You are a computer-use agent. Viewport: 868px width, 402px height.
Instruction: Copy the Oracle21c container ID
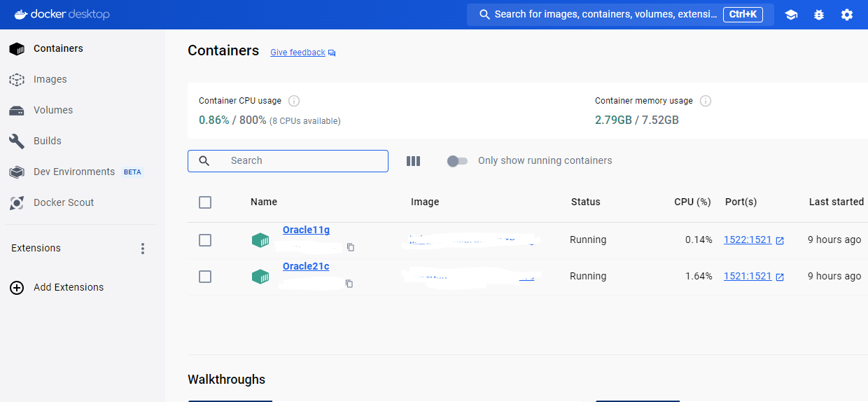point(349,284)
